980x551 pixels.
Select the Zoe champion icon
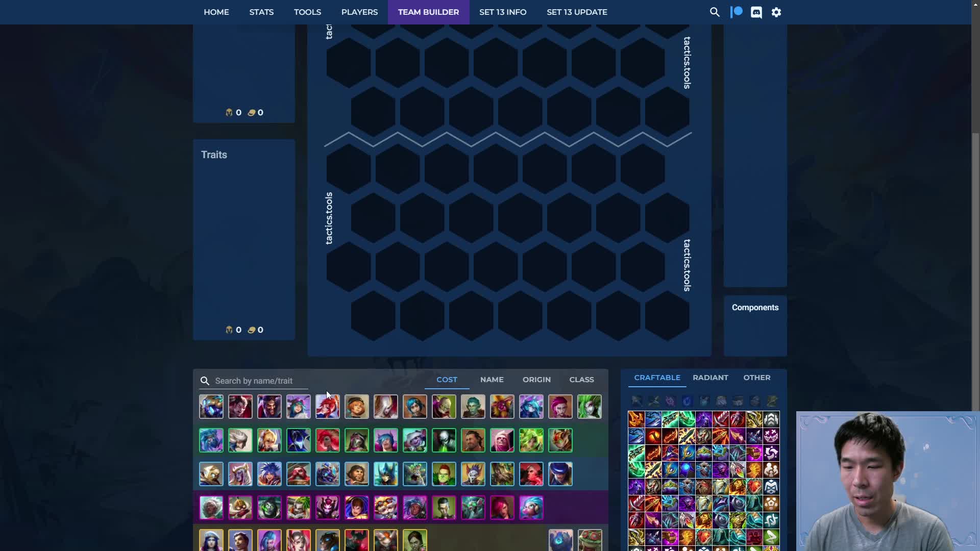(531, 508)
